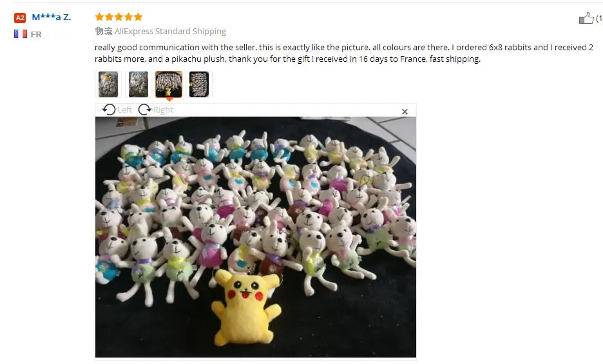603x364 pixels.
Task: Click the French flag icon
Action: click(21, 34)
